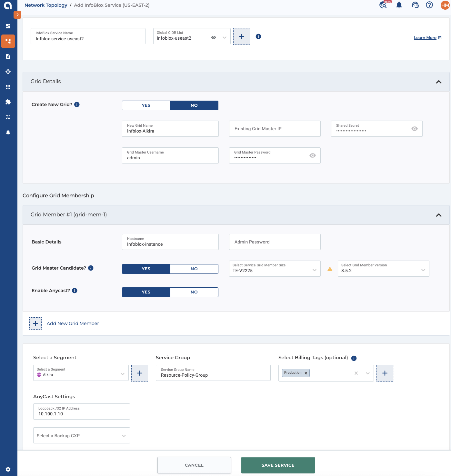Collapse Grid Member #1 section
This screenshot has height=476, width=451.
(439, 215)
